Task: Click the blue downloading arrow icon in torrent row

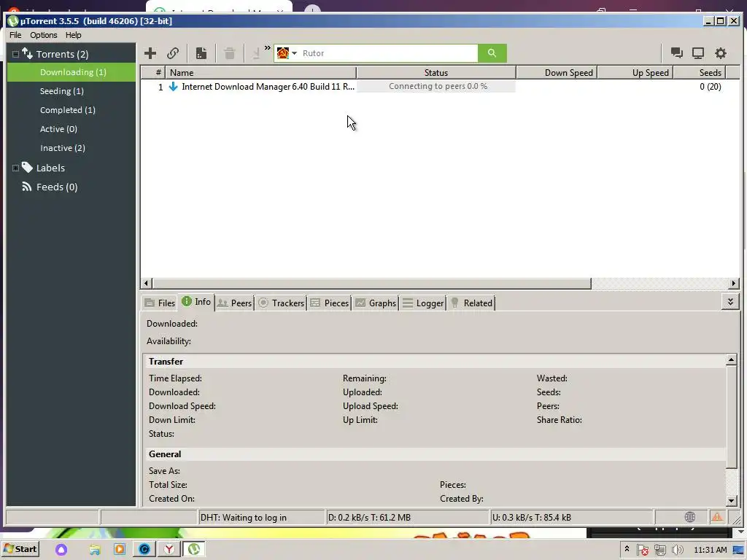Action: pyautogui.click(x=174, y=87)
